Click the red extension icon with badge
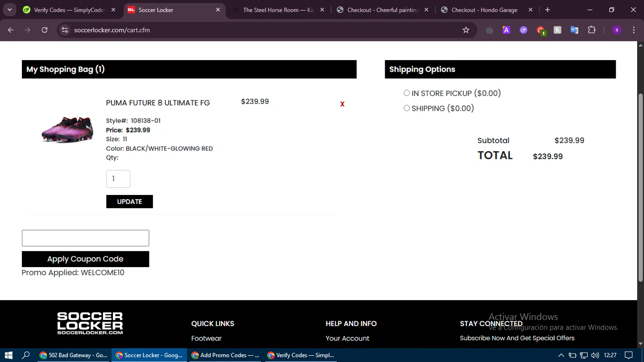The height and width of the screenshot is (362, 644). 541,30
